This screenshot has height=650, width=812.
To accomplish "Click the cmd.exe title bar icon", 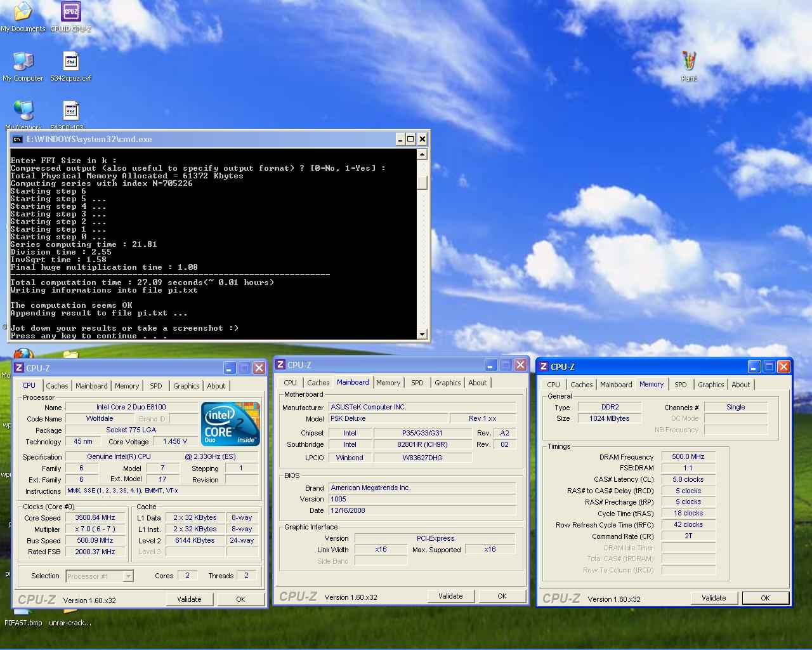I will 17,139.
